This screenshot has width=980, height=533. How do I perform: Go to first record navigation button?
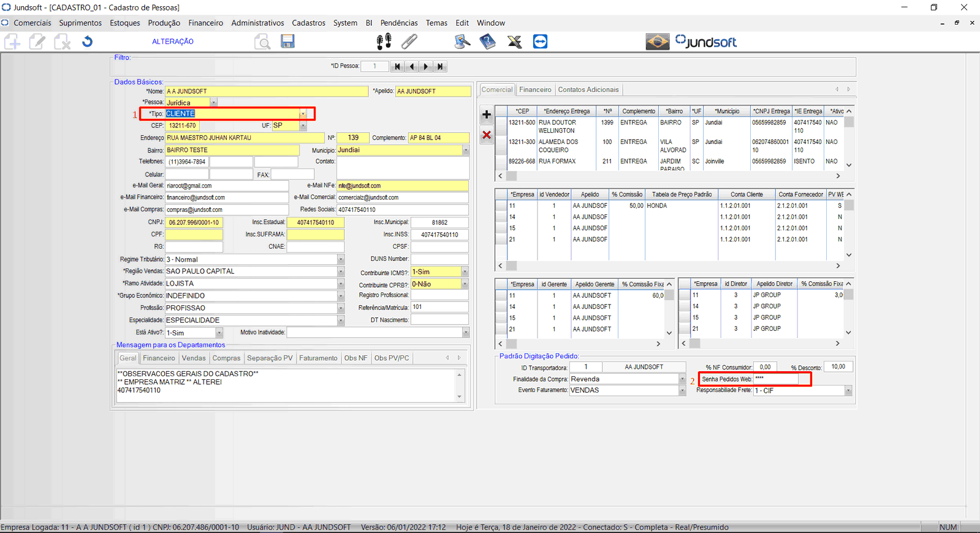point(397,66)
